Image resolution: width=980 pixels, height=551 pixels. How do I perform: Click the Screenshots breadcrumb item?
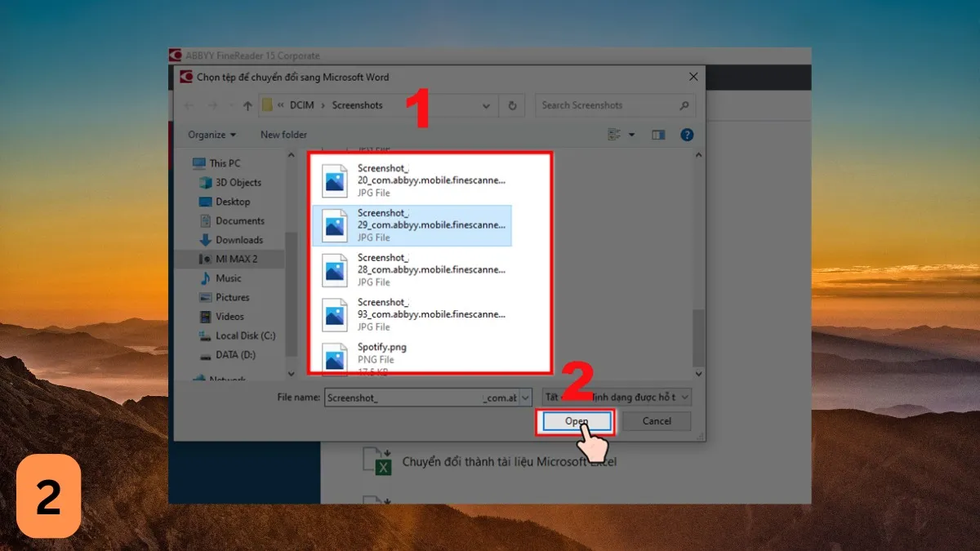pos(356,104)
